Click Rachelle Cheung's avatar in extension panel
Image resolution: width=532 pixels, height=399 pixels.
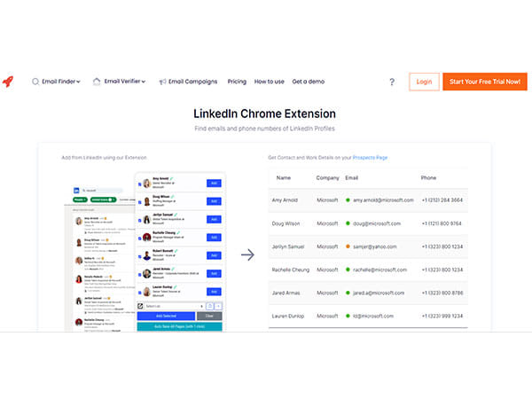coord(147,237)
